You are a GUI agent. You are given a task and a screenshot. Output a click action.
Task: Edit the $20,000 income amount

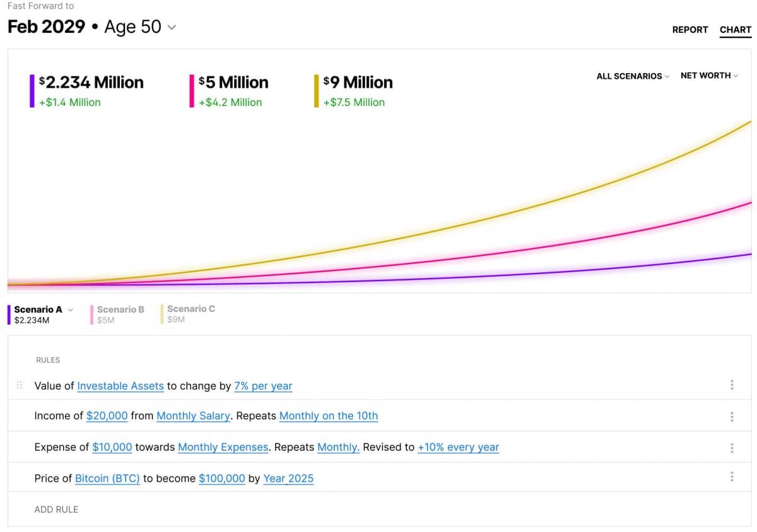click(107, 416)
